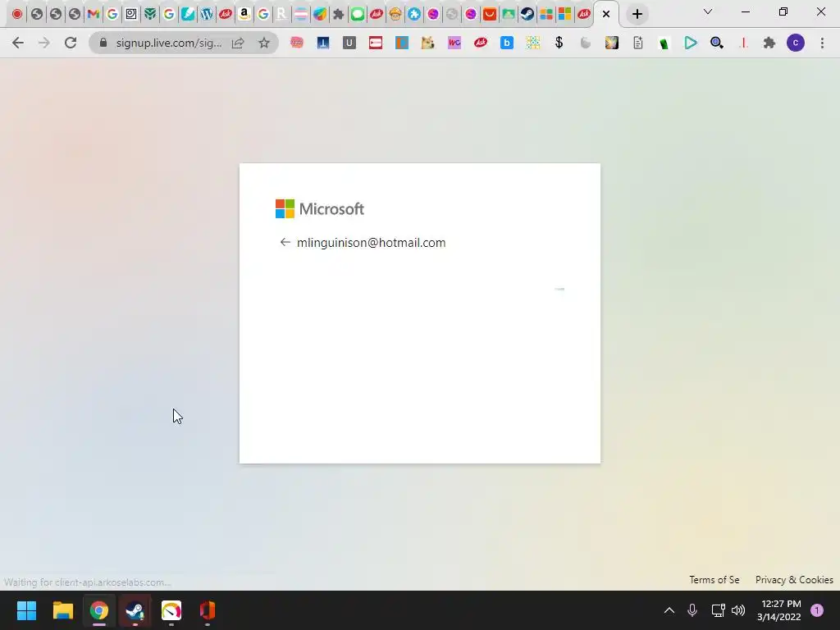Open Chrome's three-dot menu
Viewport: 840px width, 630px height.
pos(822,43)
